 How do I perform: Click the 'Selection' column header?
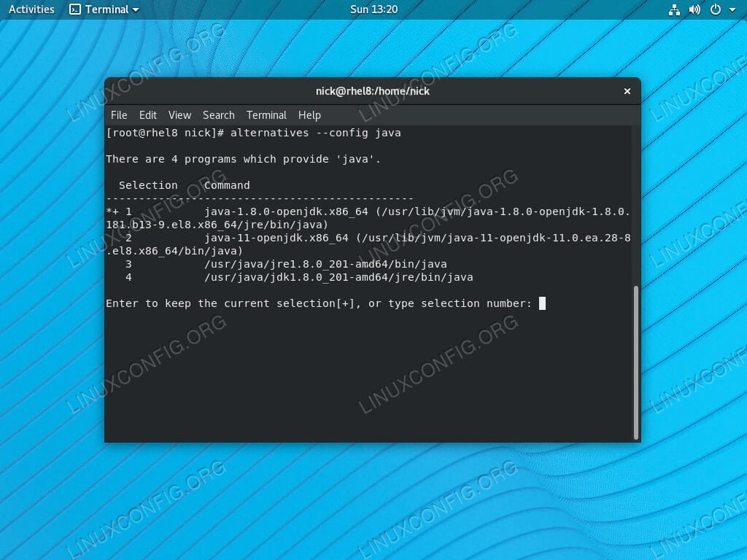[148, 185]
